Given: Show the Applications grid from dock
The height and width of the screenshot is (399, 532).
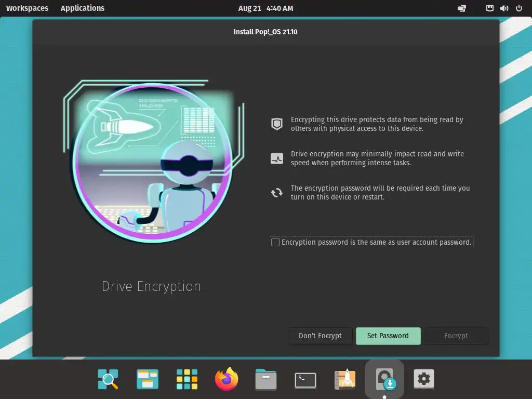Looking at the screenshot, I should point(187,379).
